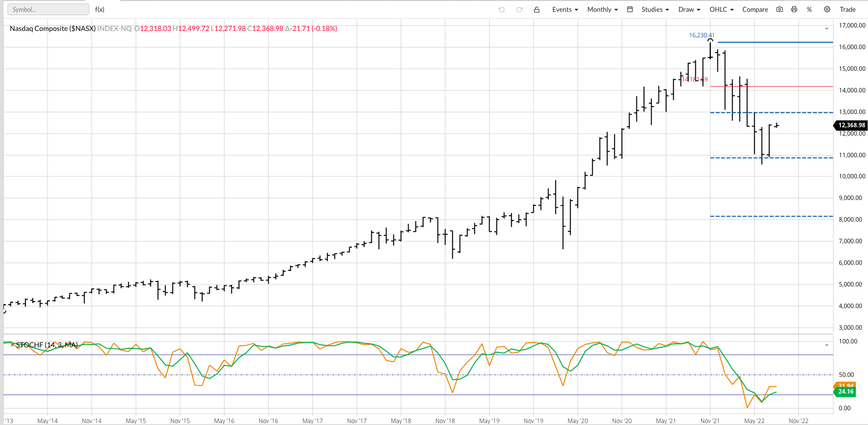Screen dimensions: 868x425
Task: Click the 3,000.00 price axis label
Action: (x=850, y=328)
